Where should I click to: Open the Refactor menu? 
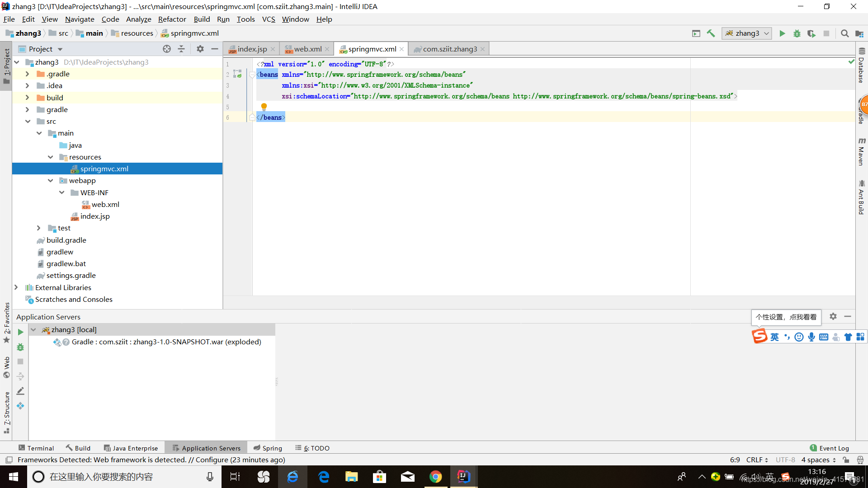click(172, 19)
